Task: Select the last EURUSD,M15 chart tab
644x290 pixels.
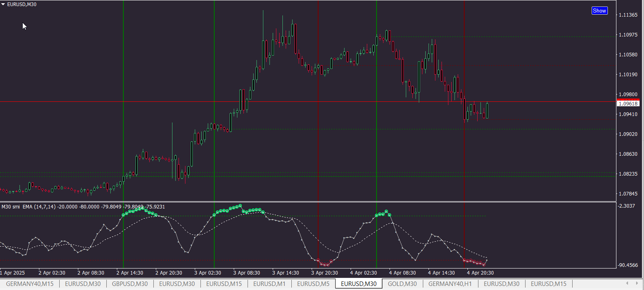Action: point(549,284)
